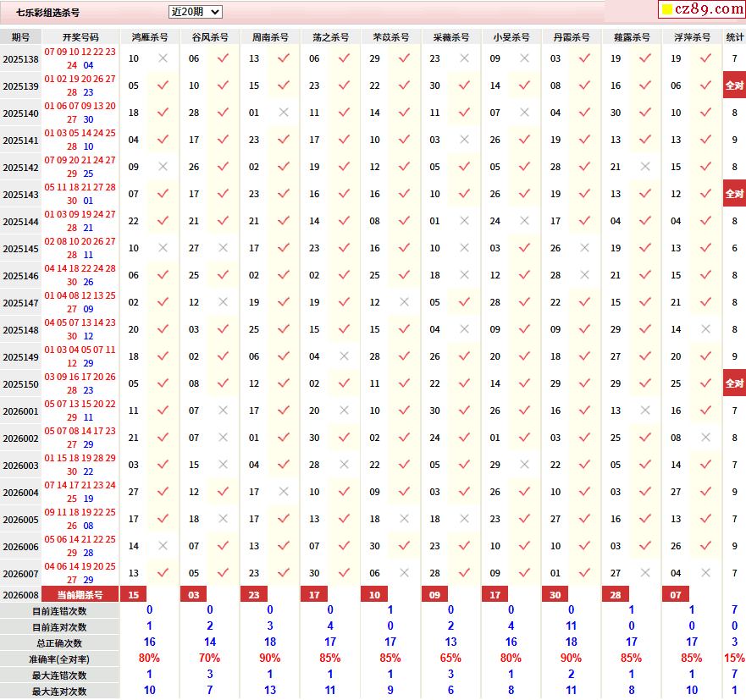
Task: Open the 近20期 period range dropdown
Action: tap(195, 12)
